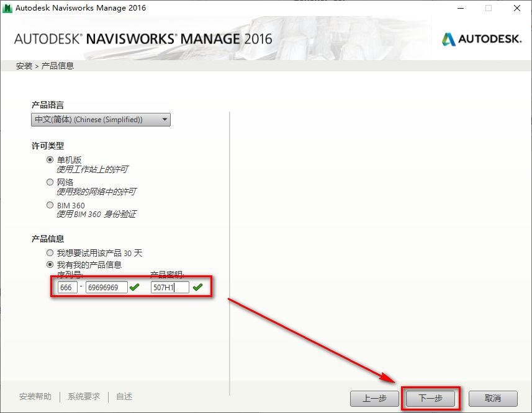Image resolution: width=532 pixels, height=413 pixels.
Task: Open the 自述 readme link
Action: [x=123, y=396]
